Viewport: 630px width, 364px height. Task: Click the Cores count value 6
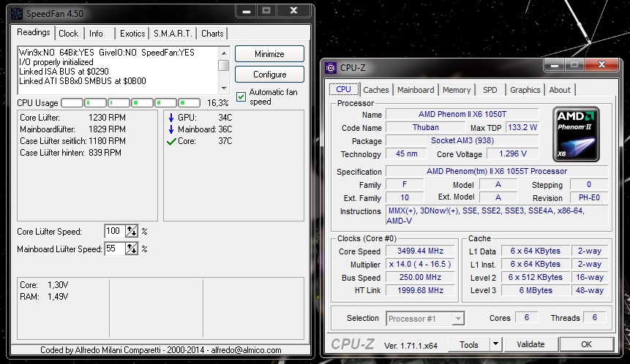pos(527,317)
